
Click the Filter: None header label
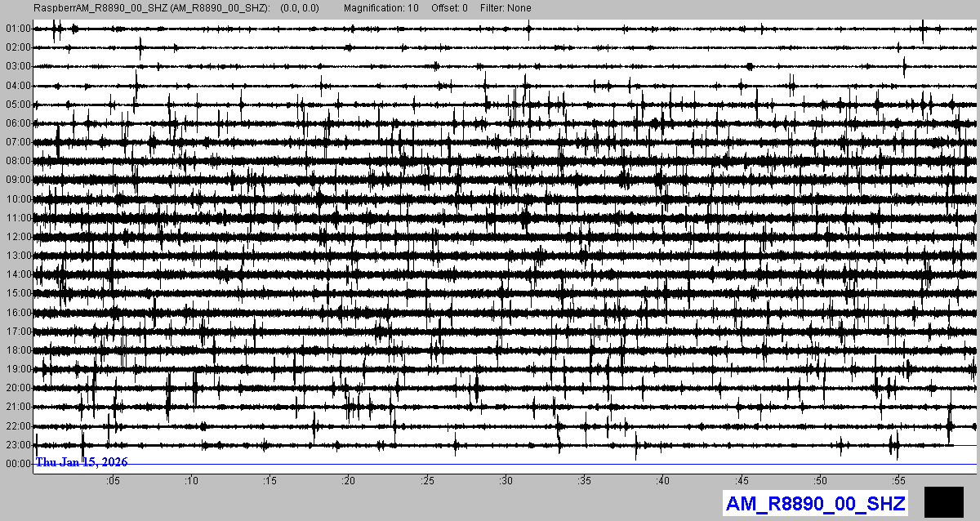click(x=506, y=8)
